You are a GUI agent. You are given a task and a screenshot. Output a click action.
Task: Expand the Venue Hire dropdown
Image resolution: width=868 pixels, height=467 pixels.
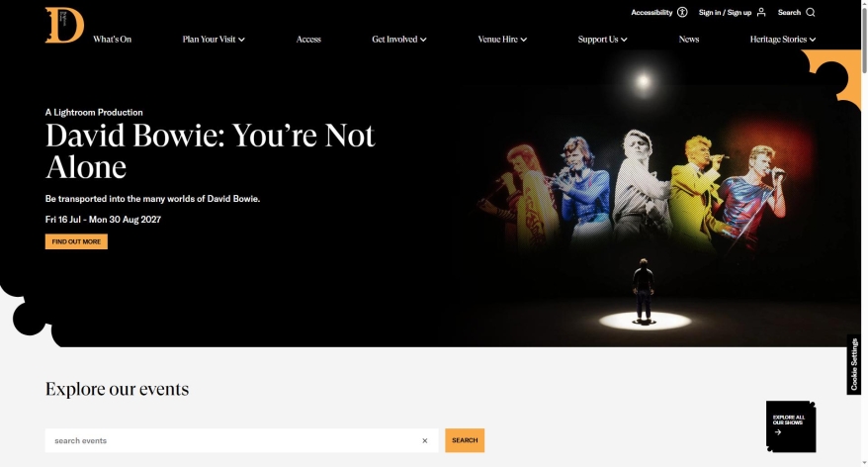tap(502, 40)
